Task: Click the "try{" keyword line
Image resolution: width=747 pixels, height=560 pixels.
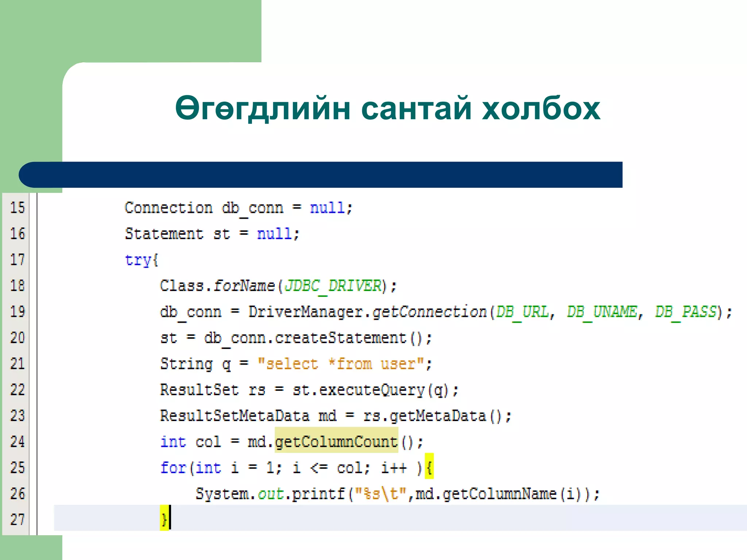Action: click(142, 260)
